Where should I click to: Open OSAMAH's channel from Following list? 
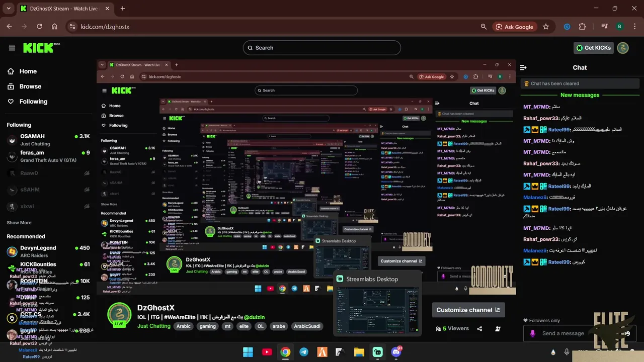click(x=48, y=140)
